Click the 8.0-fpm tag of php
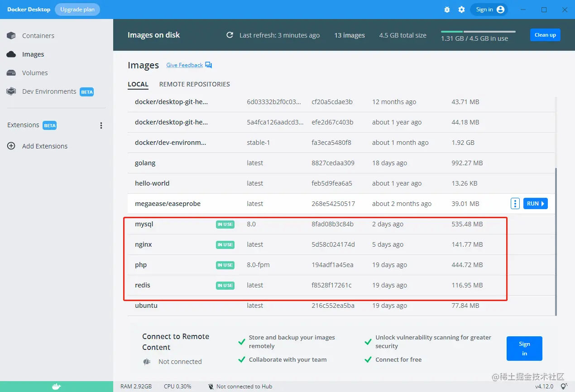Screen dimensions: 575x392 (x=258, y=265)
